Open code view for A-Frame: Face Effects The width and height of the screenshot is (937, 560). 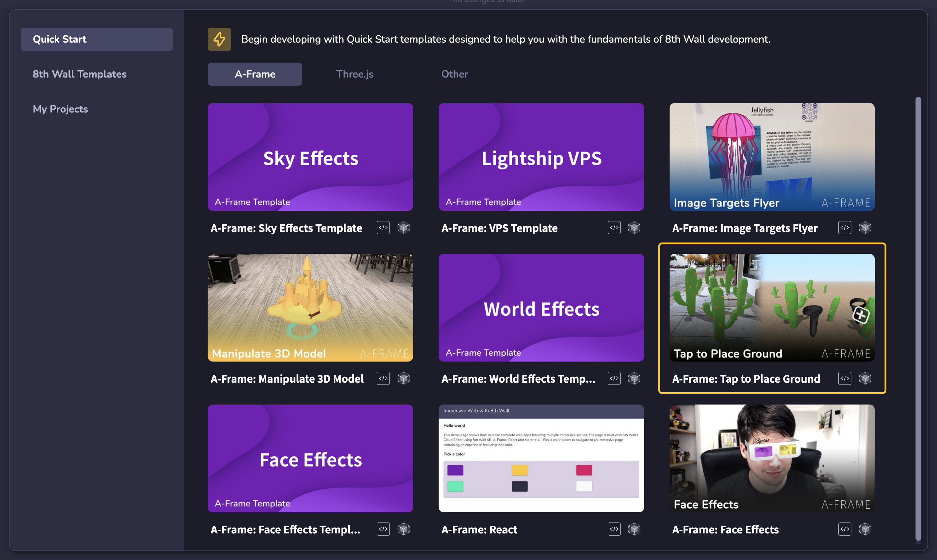pos(845,529)
